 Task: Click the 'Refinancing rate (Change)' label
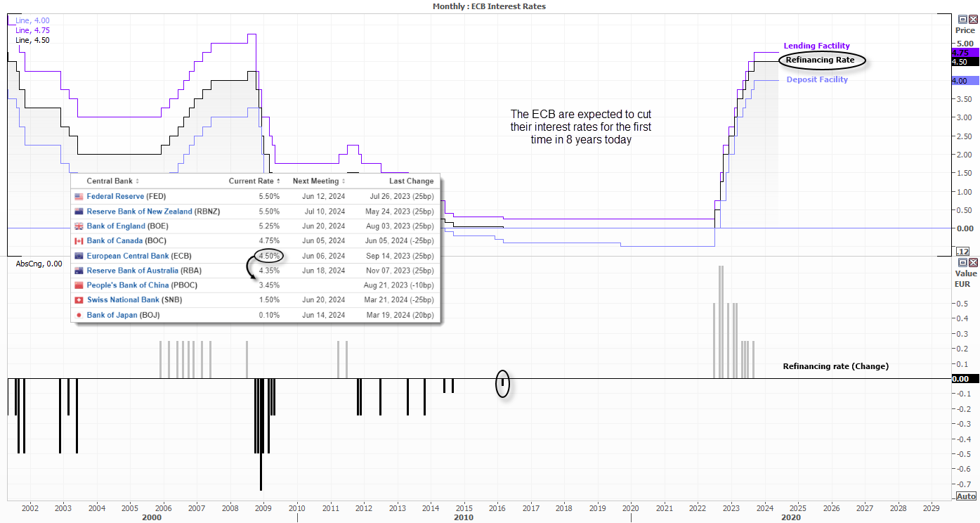pyautogui.click(x=836, y=366)
